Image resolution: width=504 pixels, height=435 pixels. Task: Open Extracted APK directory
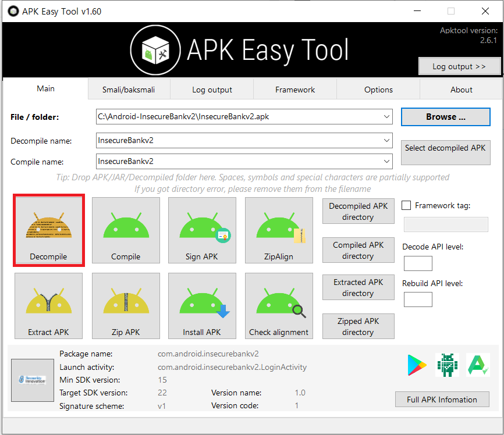click(359, 287)
